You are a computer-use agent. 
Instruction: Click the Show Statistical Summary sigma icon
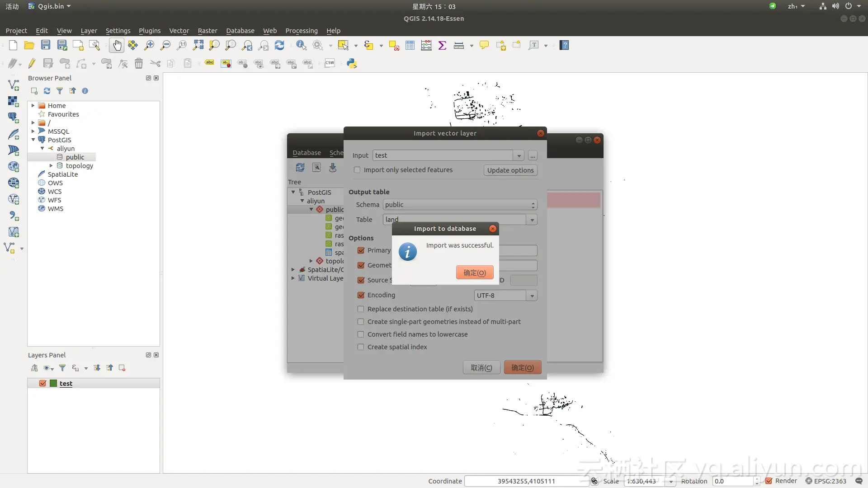click(442, 45)
